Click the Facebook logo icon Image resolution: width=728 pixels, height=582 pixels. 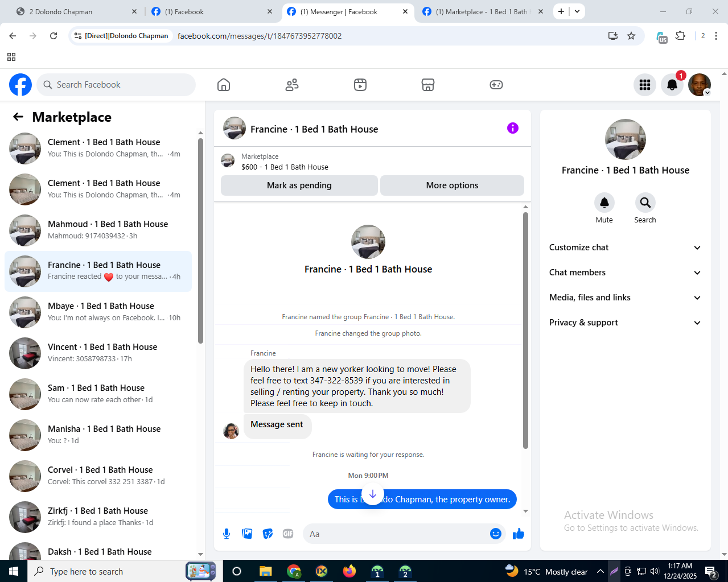20,85
